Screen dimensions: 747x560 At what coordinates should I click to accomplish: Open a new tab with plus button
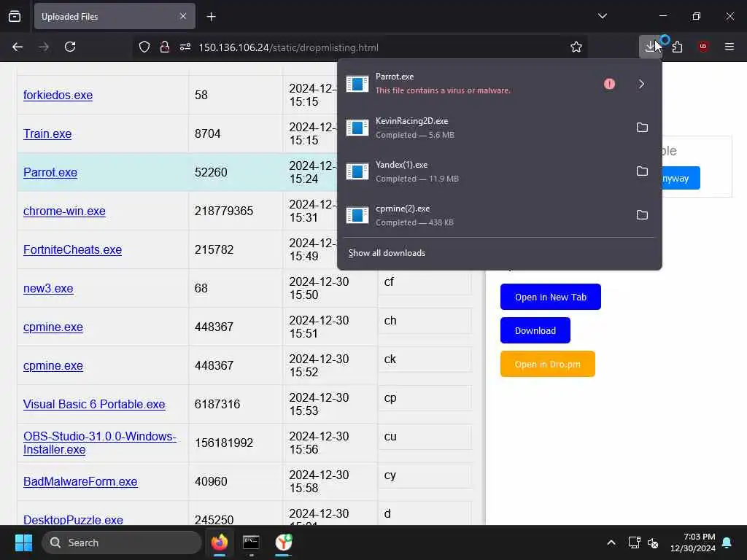pyautogui.click(x=211, y=17)
